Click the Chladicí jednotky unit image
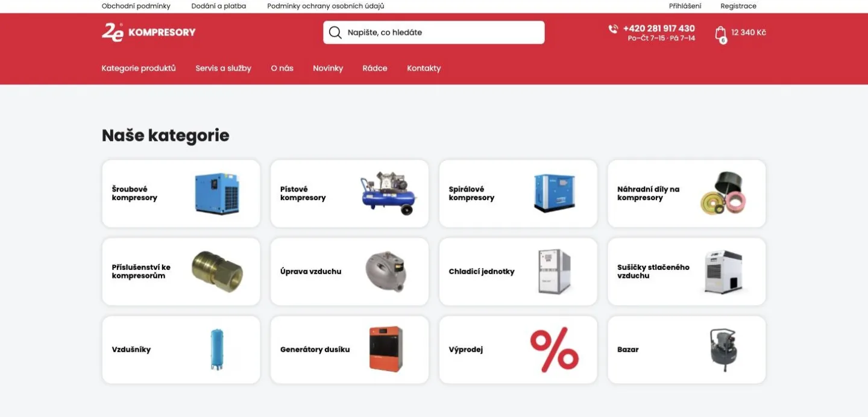Viewport: 868px width, 417px height. (x=555, y=271)
